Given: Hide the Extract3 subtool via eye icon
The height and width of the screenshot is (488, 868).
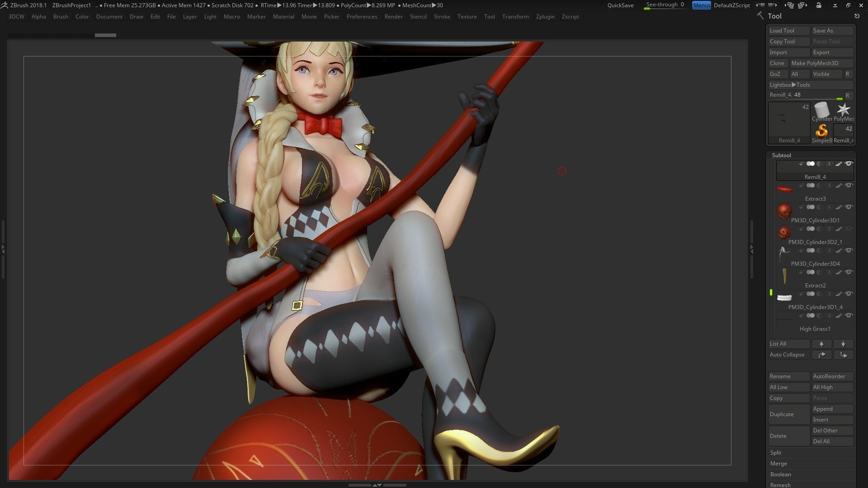Looking at the screenshot, I should pos(849,186).
